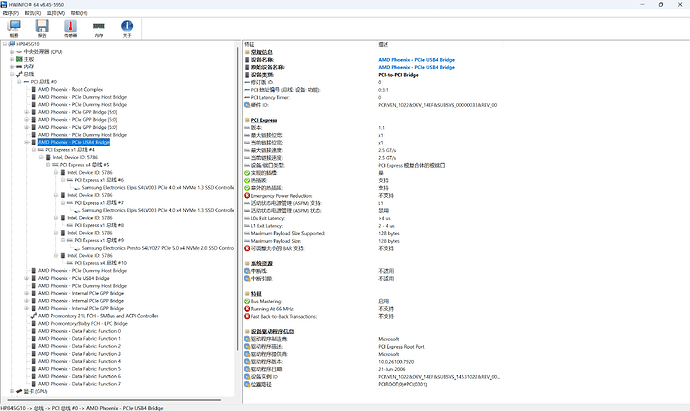Click the driver date 21-Jun-2006
This screenshot has height=411, width=690.
(x=392, y=369)
